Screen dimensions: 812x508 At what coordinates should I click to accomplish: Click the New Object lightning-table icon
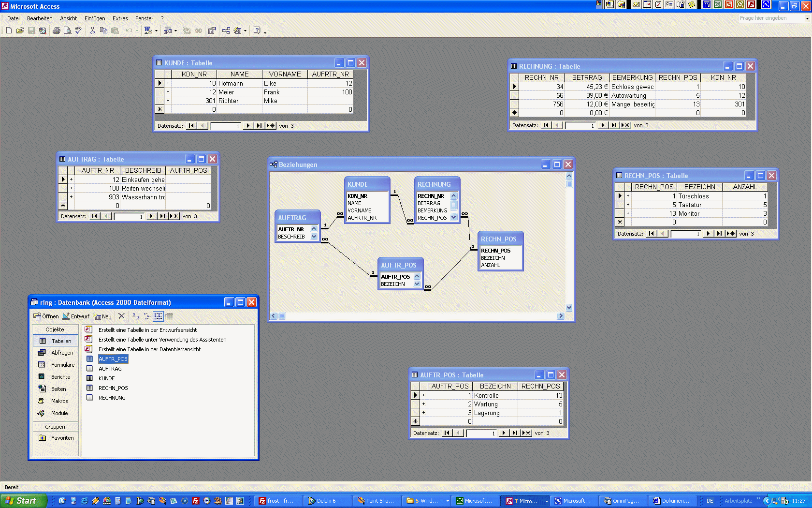(237, 30)
